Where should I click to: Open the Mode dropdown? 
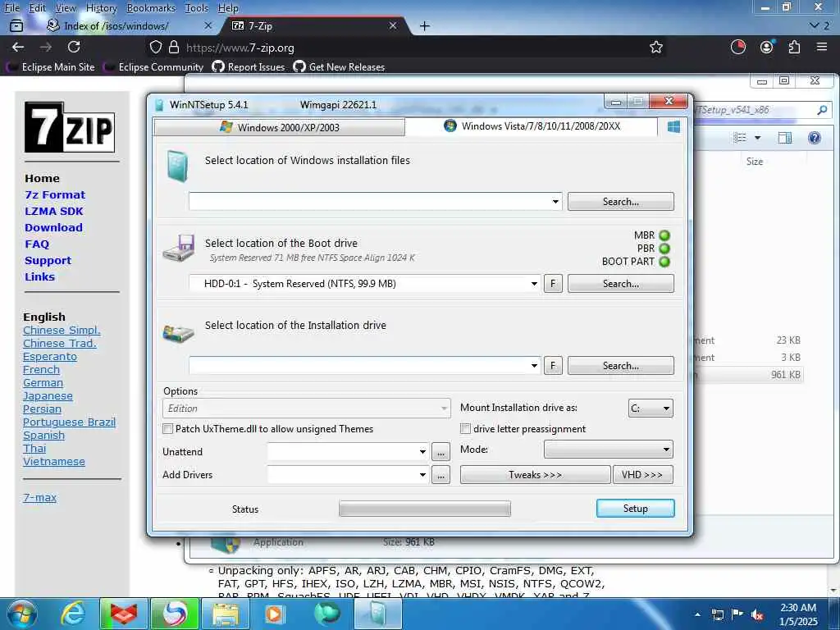coord(608,450)
